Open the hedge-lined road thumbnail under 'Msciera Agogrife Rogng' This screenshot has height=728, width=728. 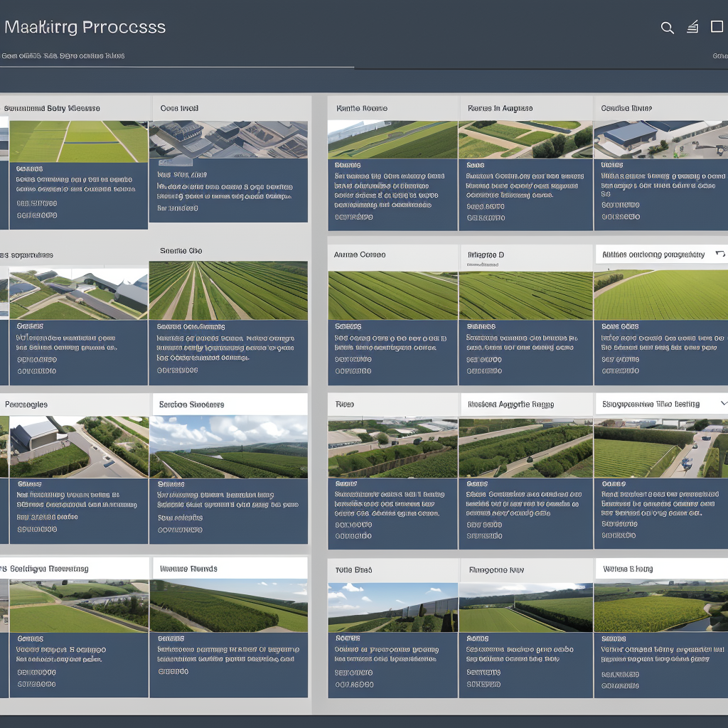[x=525, y=448]
